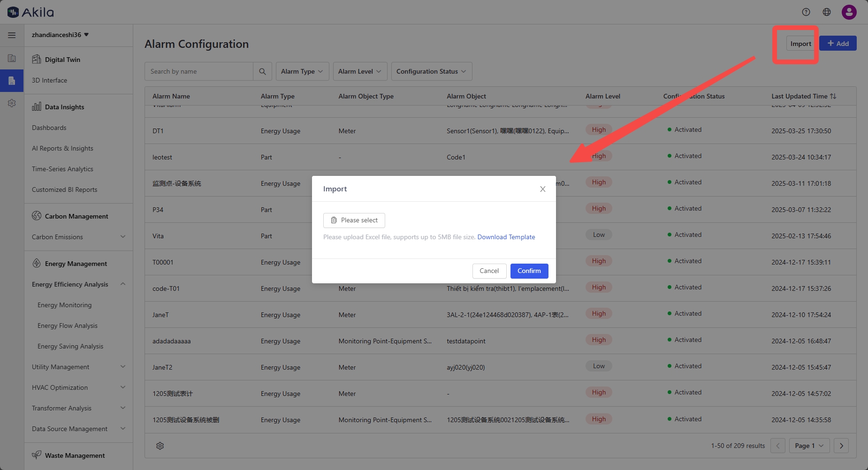
Task: Click the Search by name field
Action: 199,71
